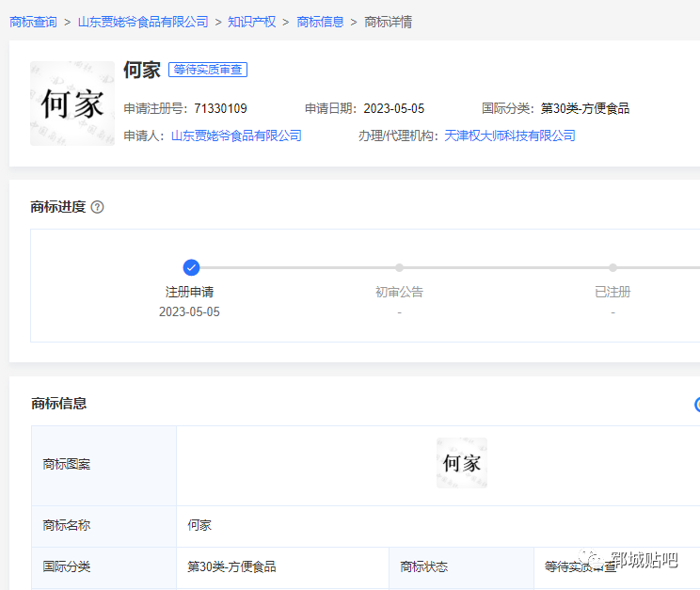This screenshot has width=700, height=590.
Task: Click the help icon beside 商标进度
Action: pos(97,207)
